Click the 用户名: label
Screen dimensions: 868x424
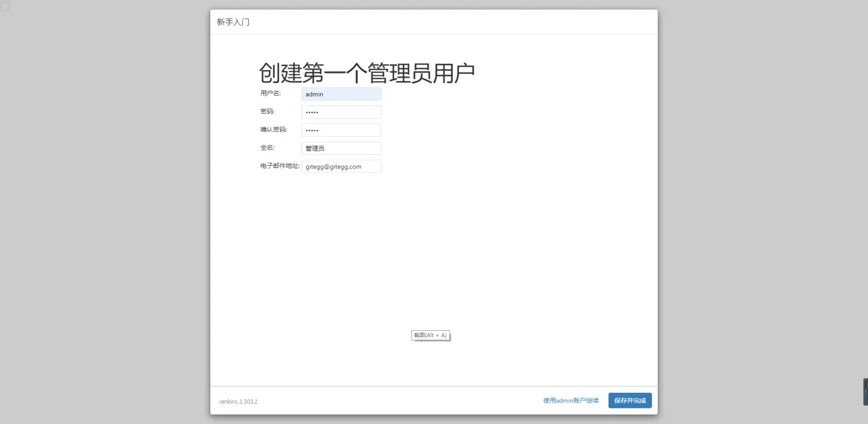point(270,93)
